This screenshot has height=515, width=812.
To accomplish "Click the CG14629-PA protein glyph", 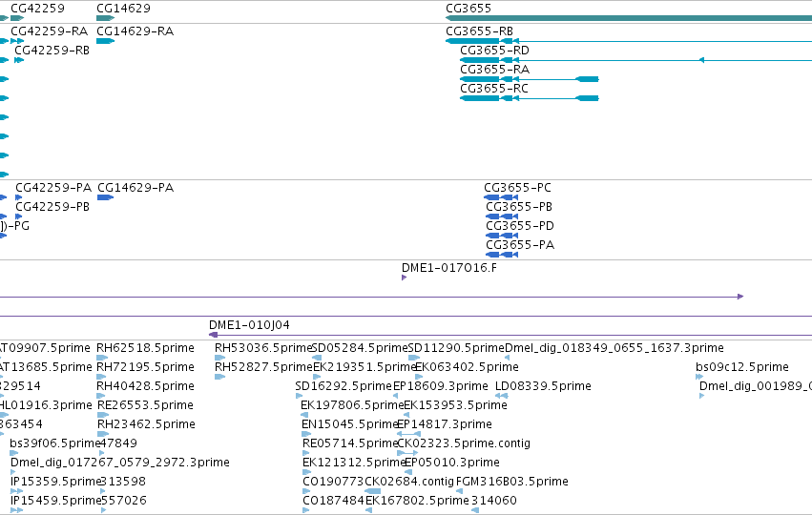I will (105, 197).
